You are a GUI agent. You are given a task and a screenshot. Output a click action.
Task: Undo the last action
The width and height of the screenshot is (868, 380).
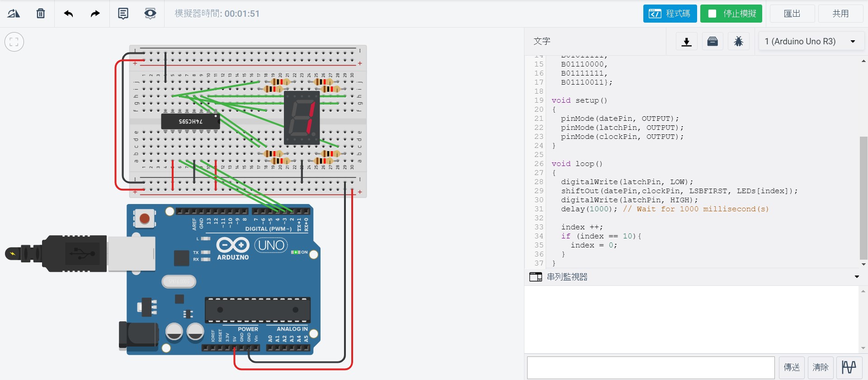point(69,14)
